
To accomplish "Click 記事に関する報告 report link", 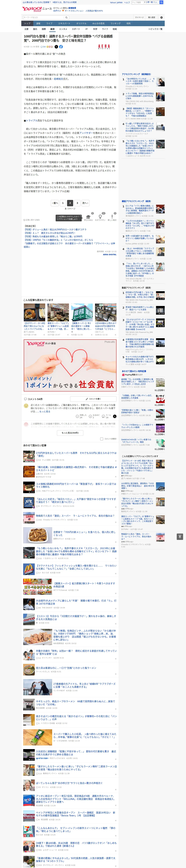I will [x=32, y=220].
